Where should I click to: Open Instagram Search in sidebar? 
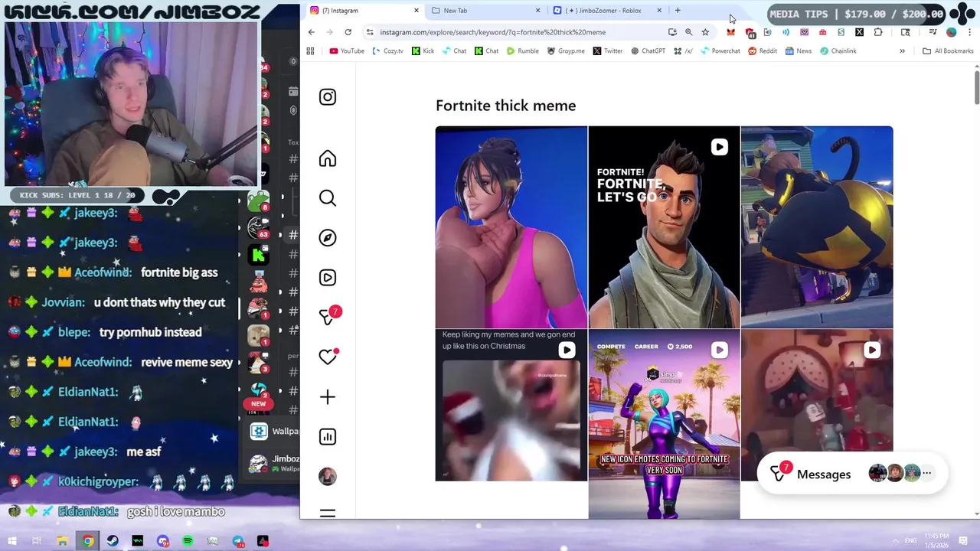(328, 198)
